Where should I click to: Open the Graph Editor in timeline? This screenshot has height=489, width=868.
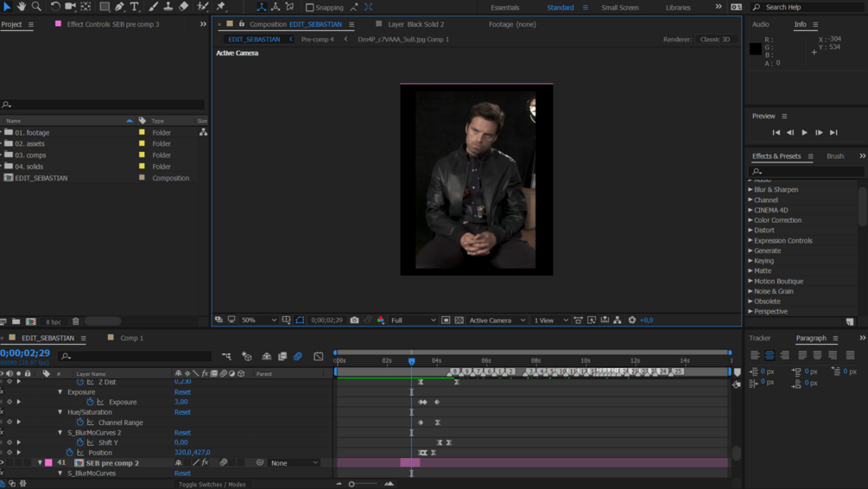coord(319,356)
